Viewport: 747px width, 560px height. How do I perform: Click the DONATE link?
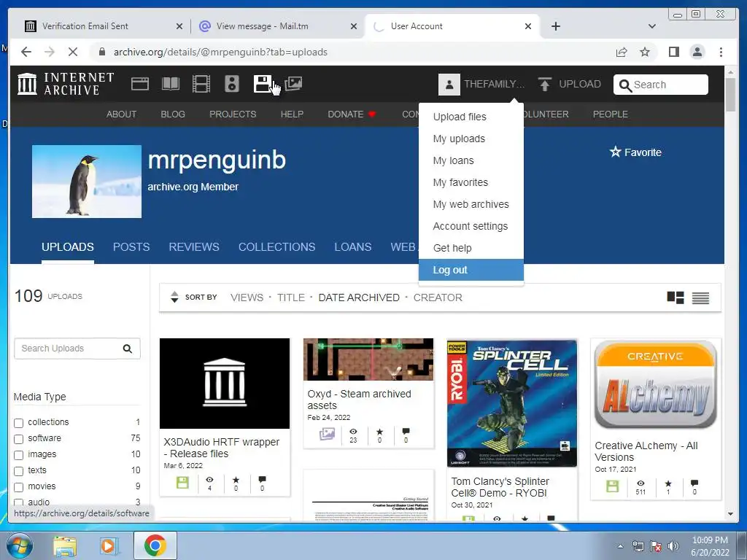pyautogui.click(x=352, y=114)
